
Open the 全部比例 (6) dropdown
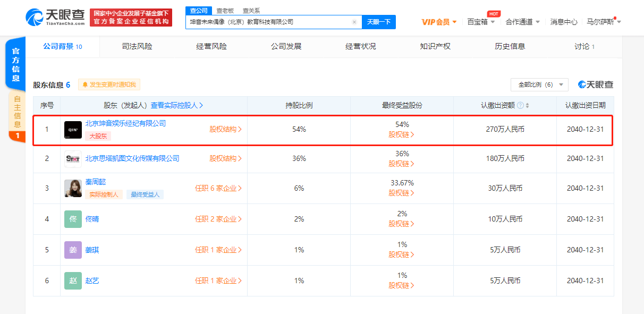coord(539,84)
